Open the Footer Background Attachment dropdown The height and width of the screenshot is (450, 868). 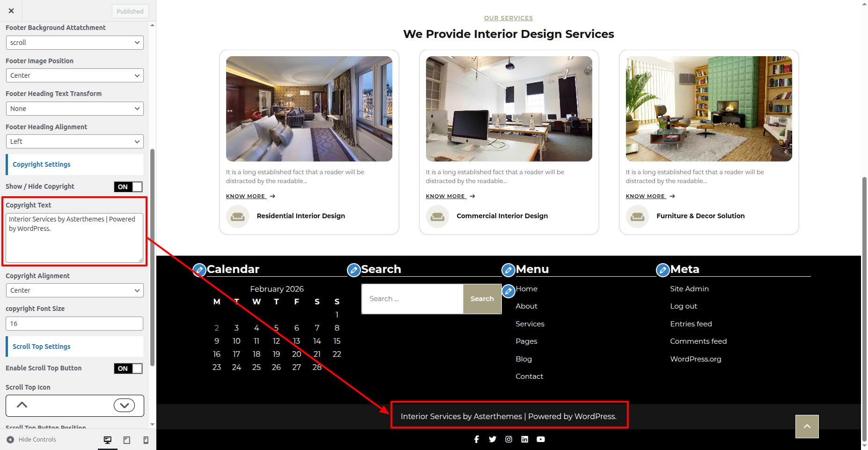coord(74,43)
